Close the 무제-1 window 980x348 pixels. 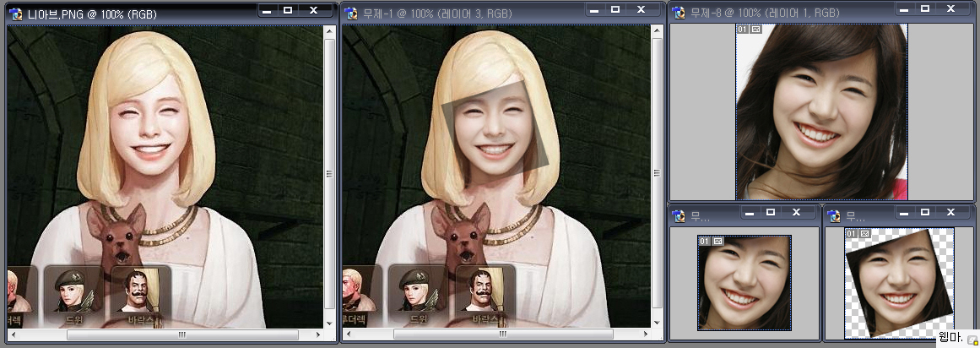click(x=641, y=10)
